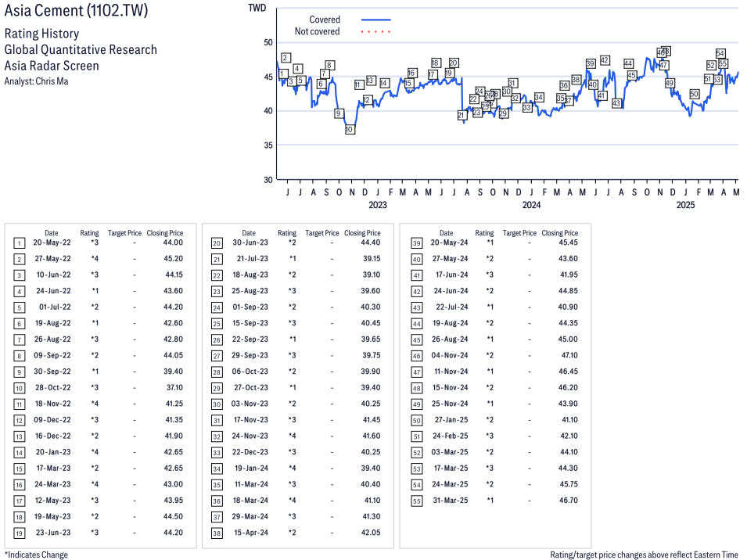Image resolution: width=747 pixels, height=560 pixels.
Task: Select the date 18-Nov-22 in the table
Action: pos(53,404)
